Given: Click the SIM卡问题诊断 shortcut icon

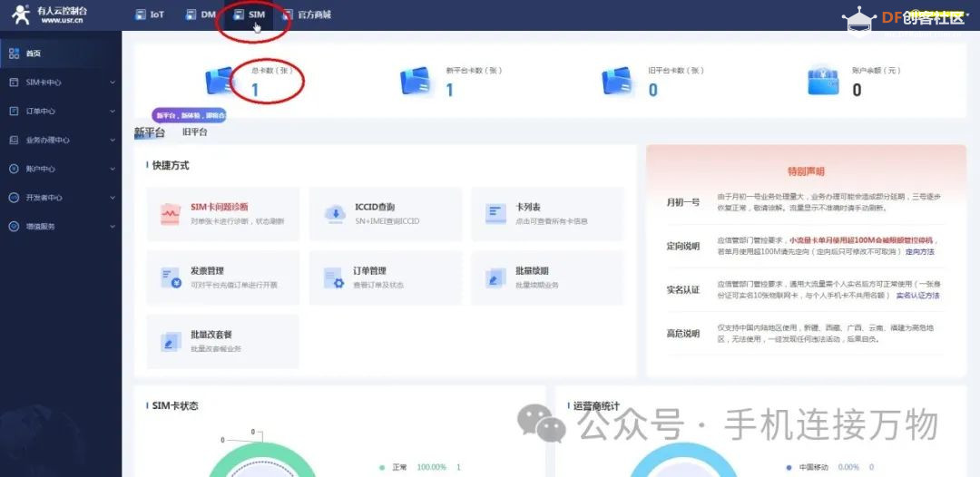Looking at the screenshot, I should pyautogui.click(x=170, y=213).
